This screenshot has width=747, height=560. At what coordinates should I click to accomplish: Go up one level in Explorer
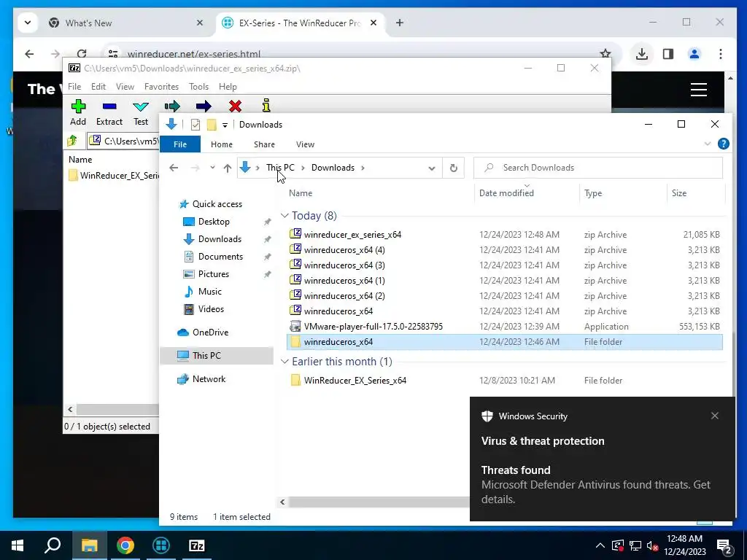[x=228, y=168]
